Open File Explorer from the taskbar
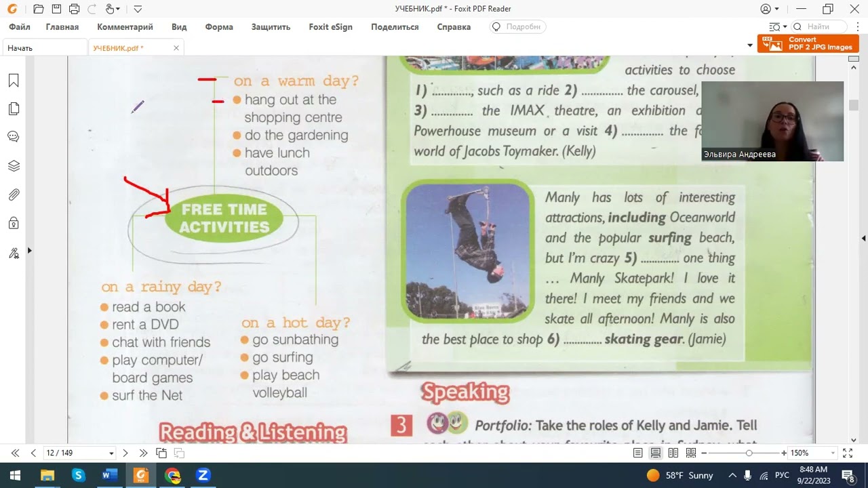 (x=47, y=475)
